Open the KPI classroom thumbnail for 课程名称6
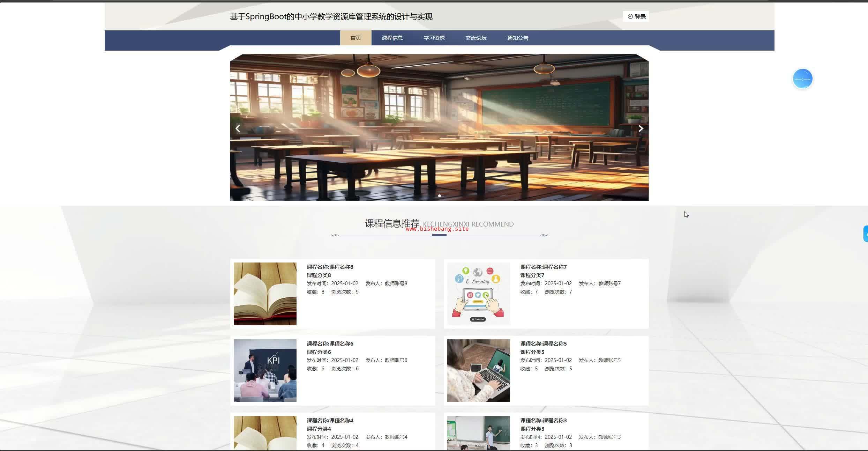Image resolution: width=868 pixels, height=451 pixels. (x=265, y=370)
